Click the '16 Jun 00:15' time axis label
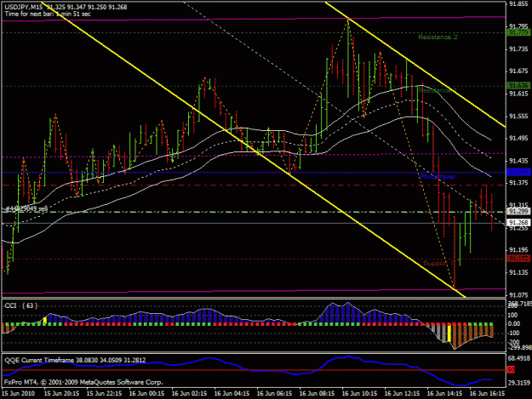Image resolution: width=532 pixels, height=399 pixels. (146, 394)
